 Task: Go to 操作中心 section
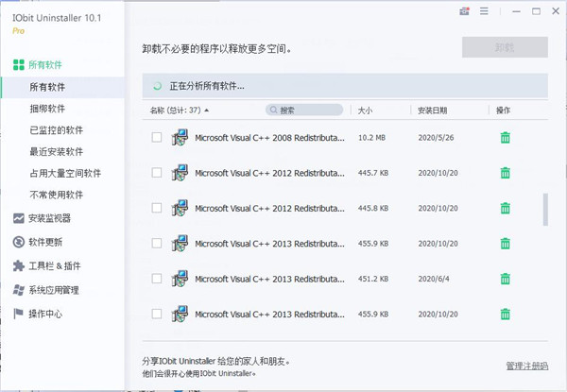tap(45, 314)
